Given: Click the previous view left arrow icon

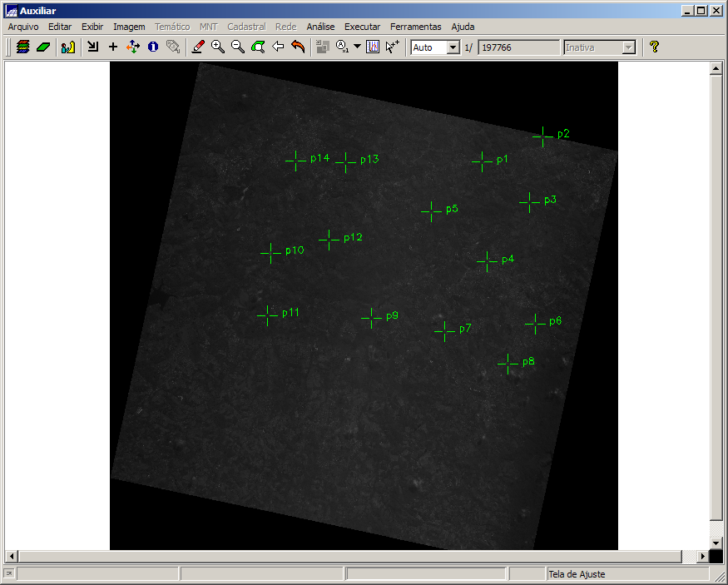Looking at the screenshot, I should tap(278, 47).
